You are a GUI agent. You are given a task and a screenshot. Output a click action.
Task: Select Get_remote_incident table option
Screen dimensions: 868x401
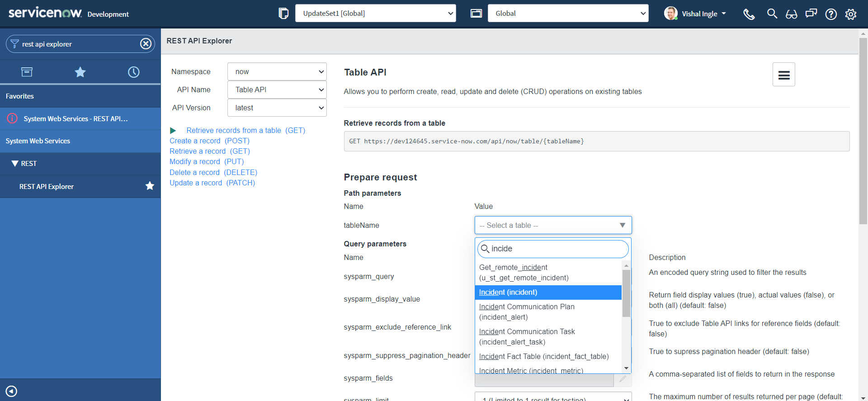548,273
